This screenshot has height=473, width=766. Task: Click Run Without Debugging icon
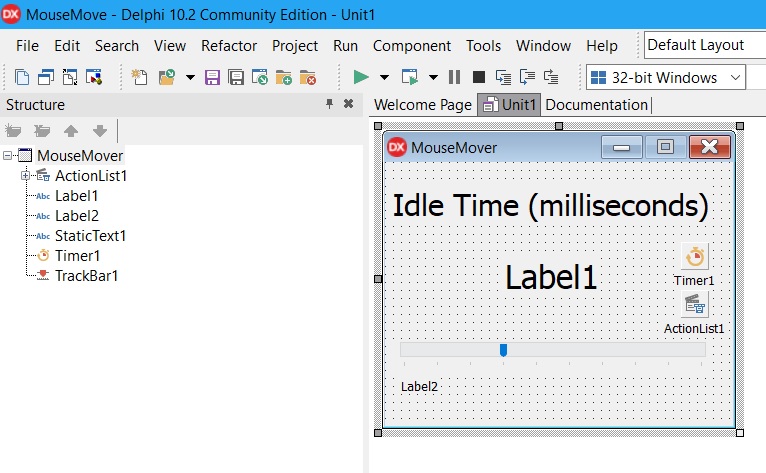tap(409, 77)
